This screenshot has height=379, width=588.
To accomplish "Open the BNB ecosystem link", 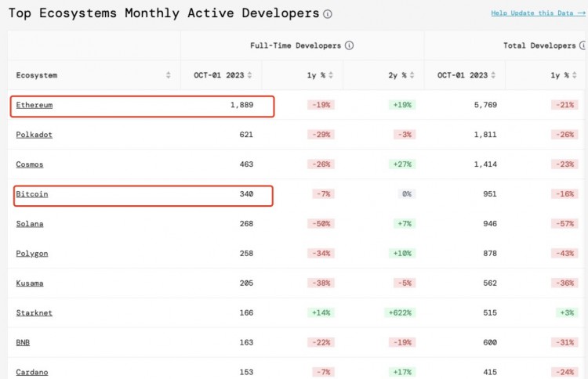I will (24, 343).
